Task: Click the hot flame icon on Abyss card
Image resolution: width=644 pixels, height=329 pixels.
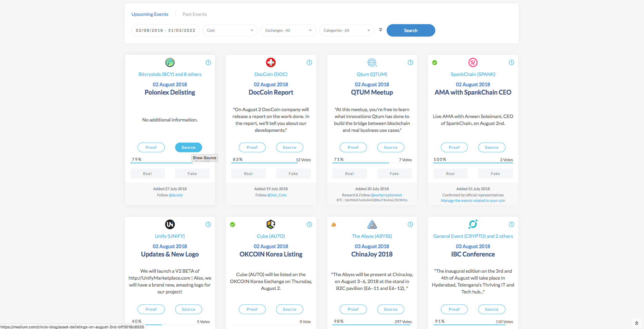Action: (x=334, y=224)
